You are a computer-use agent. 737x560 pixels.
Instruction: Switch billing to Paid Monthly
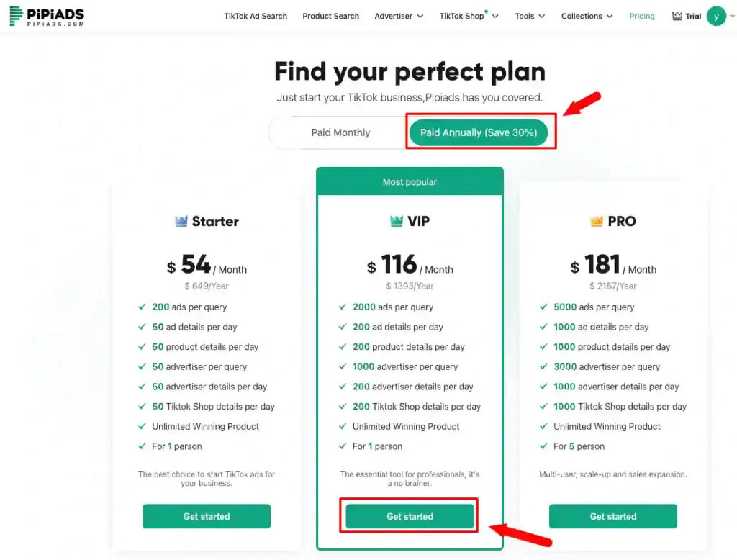pos(340,132)
